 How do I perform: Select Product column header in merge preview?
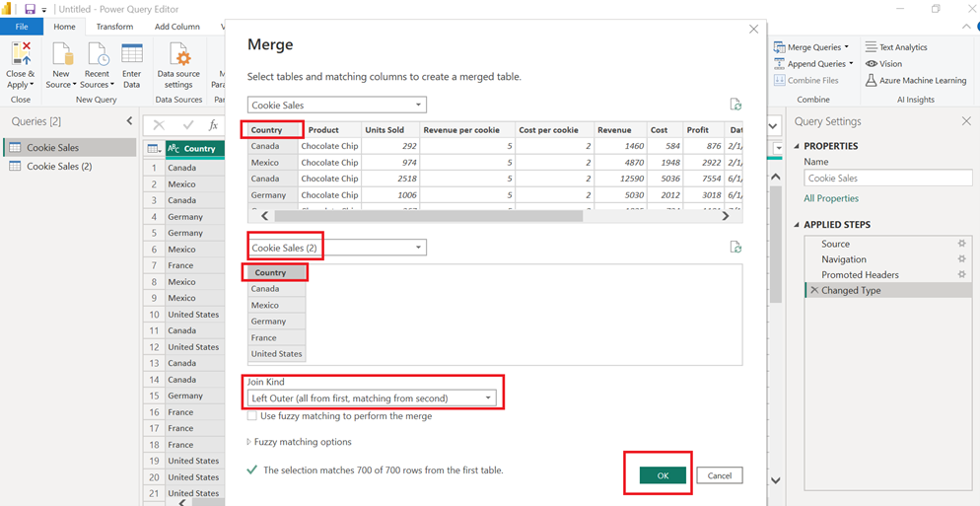click(329, 130)
